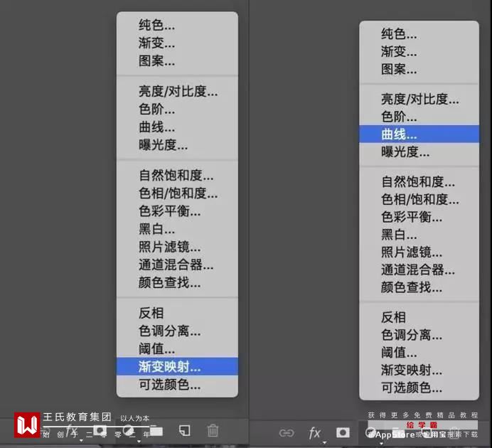Screen dimensions: 492x448
Task: Open 照片滤镜... in the right menu
Action: 419,252
